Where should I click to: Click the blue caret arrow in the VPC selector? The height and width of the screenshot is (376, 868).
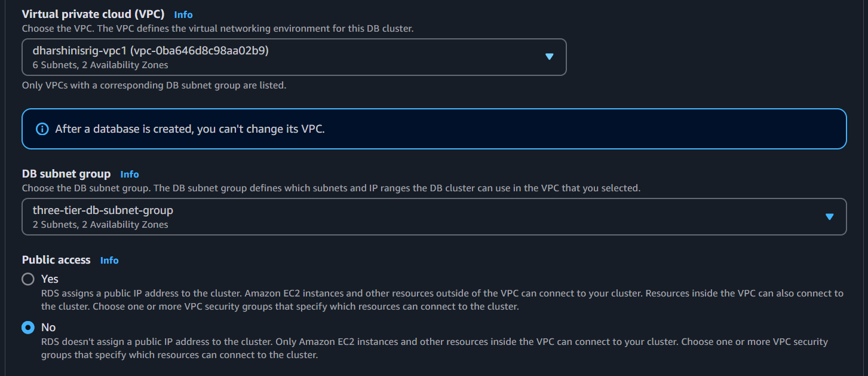point(550,57)
